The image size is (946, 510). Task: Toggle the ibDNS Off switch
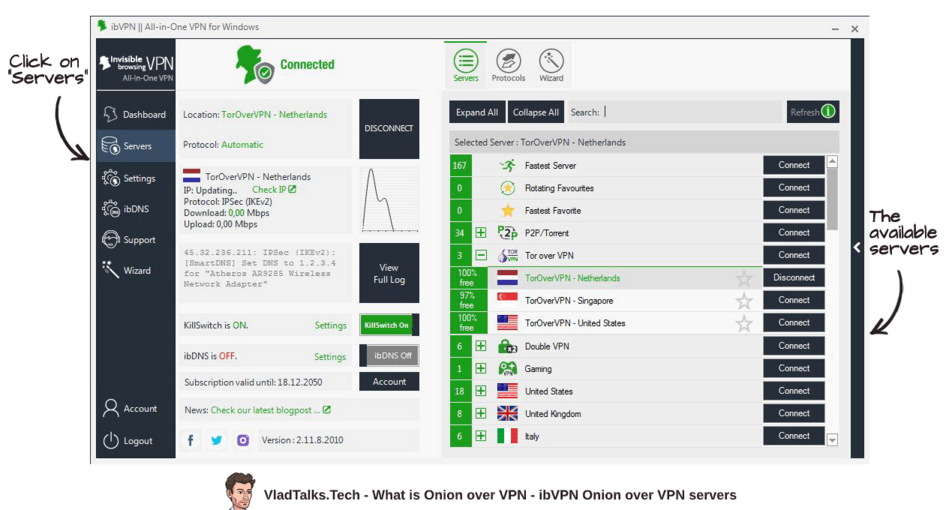pyautogui.click(x=389, y=355)
